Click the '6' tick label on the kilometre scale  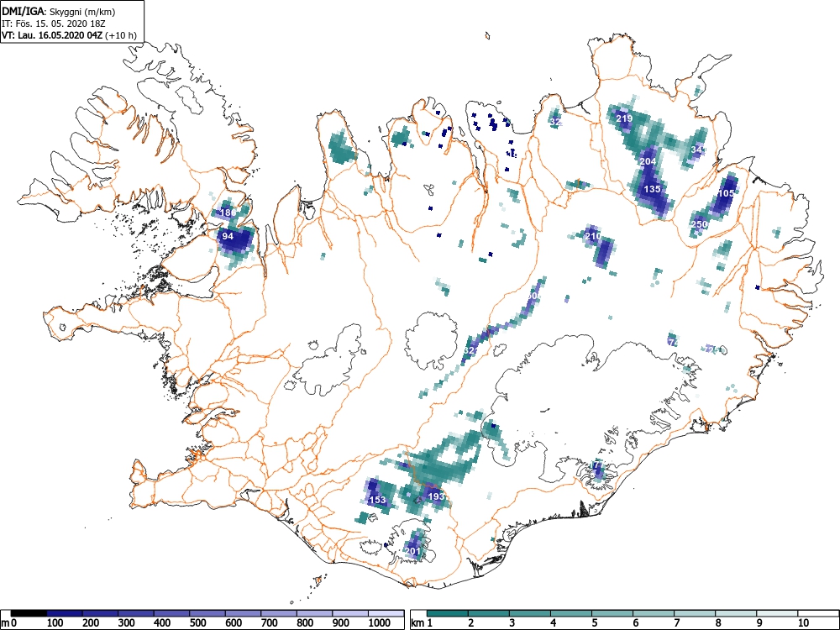[635, 623]
